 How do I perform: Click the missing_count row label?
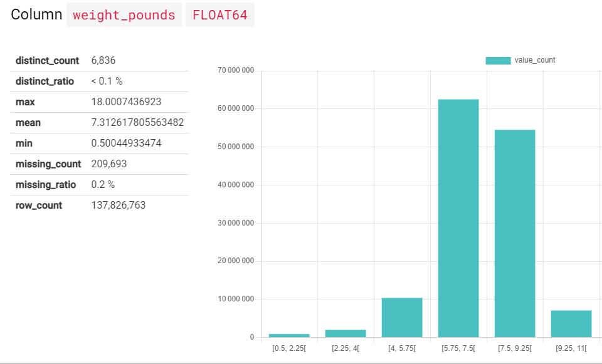point(48,164)
